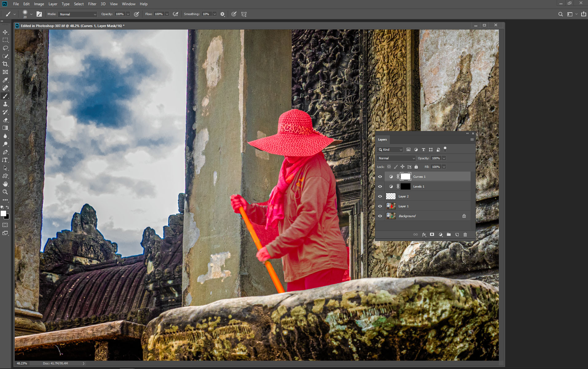Open the Layer menu
Image resolution: width=588 pixels, height=369 pixels.
(x=53, y=4)
